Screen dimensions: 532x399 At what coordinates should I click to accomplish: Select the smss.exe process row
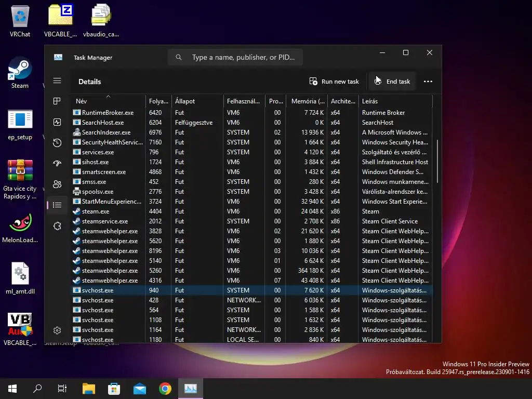[x=252, y=181]
